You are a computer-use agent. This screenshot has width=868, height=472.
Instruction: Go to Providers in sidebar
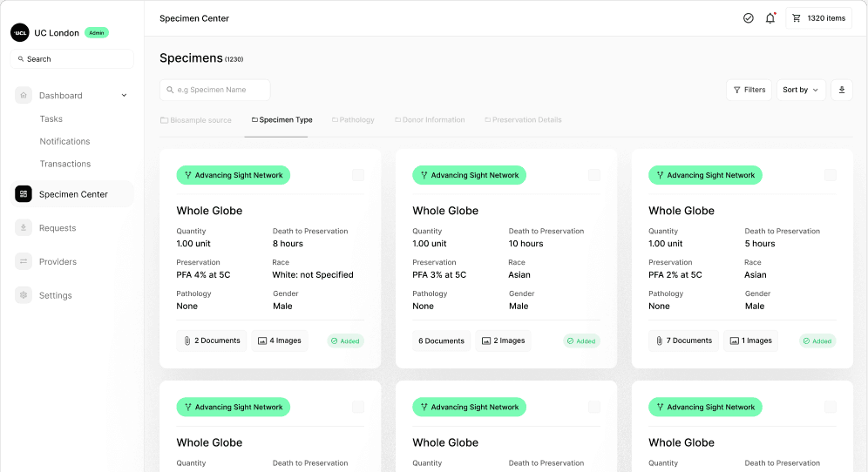click(58, 262)
